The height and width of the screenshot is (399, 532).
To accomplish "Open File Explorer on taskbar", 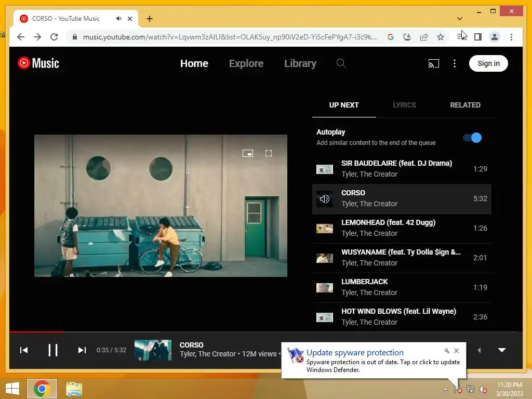I will (x=74, y=389).
